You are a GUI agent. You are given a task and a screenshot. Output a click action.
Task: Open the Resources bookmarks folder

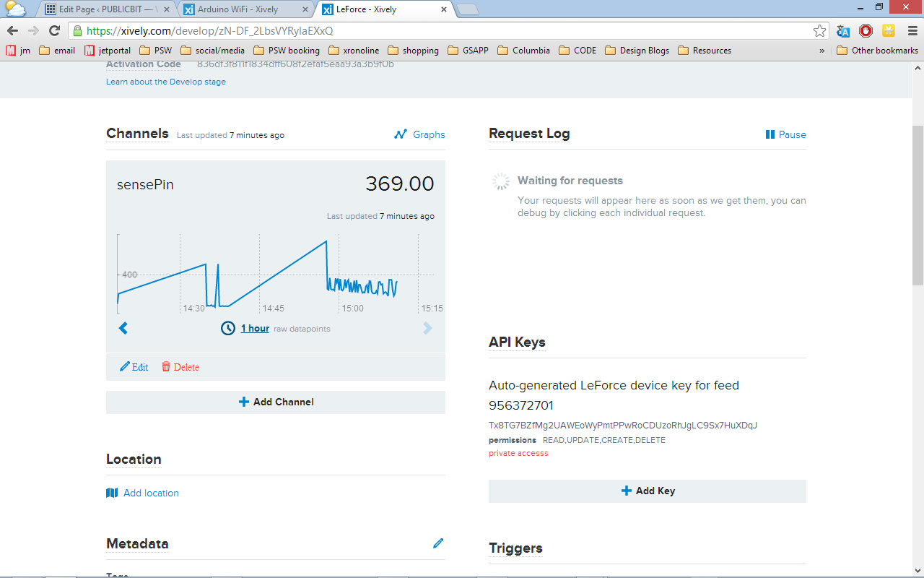pyautogui.click(x=705, y=51)
